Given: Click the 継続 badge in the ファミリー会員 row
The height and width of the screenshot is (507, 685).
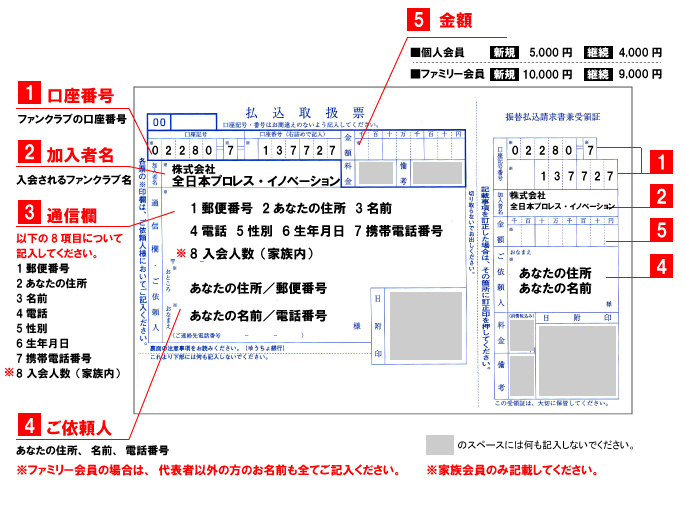Looking at the screenshot, I should point(598,74).
